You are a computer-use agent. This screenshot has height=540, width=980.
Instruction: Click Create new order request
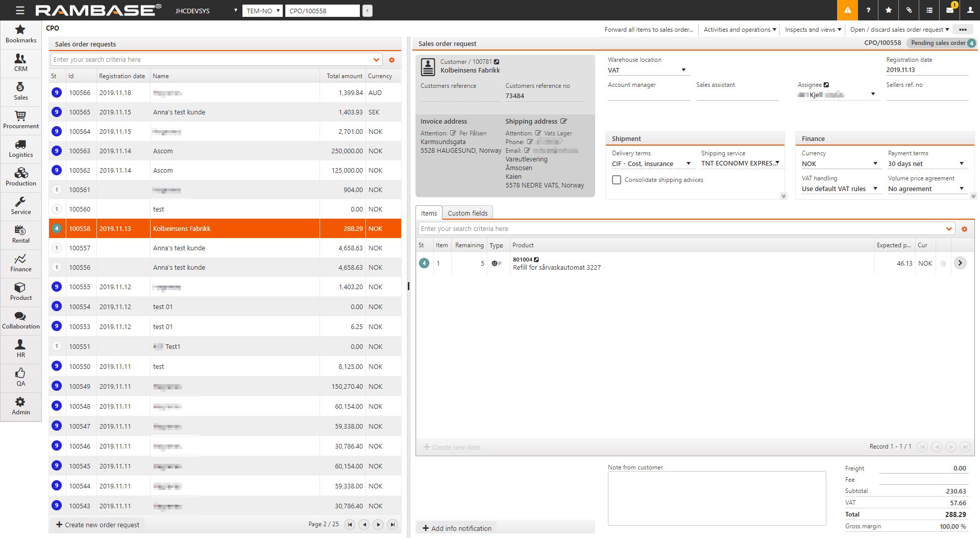click(x=97, y=525)
